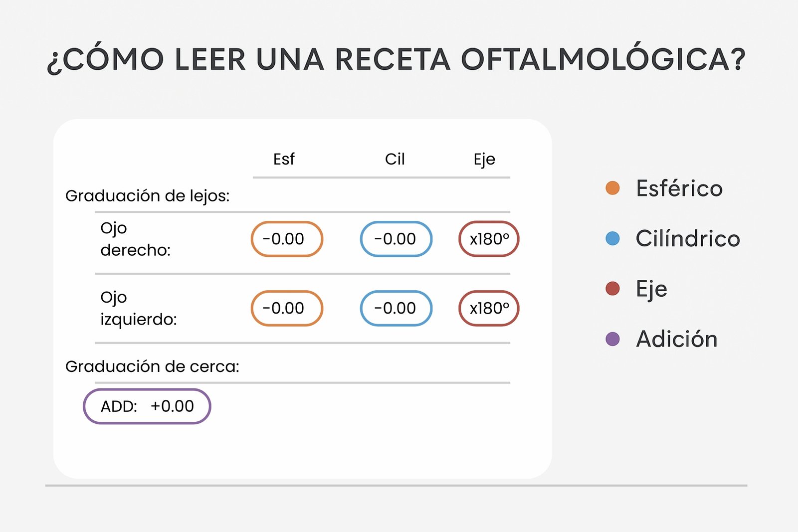Click the Ojo derecho row label
Viewport: 798px width, 532px height.
coord(135,239)
